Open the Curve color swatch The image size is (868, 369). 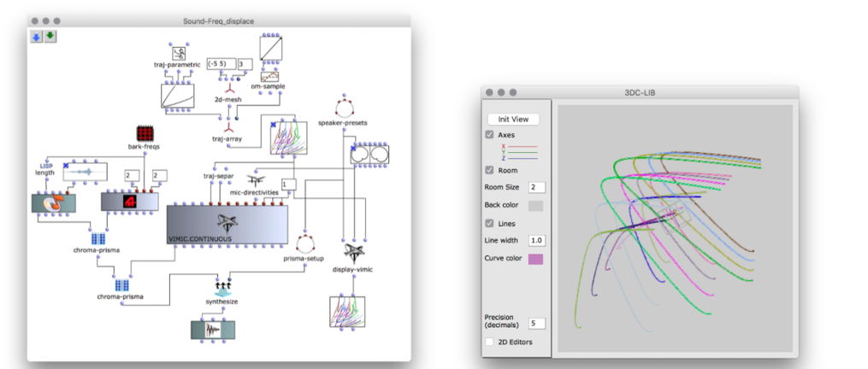click(x=535, y=258)
